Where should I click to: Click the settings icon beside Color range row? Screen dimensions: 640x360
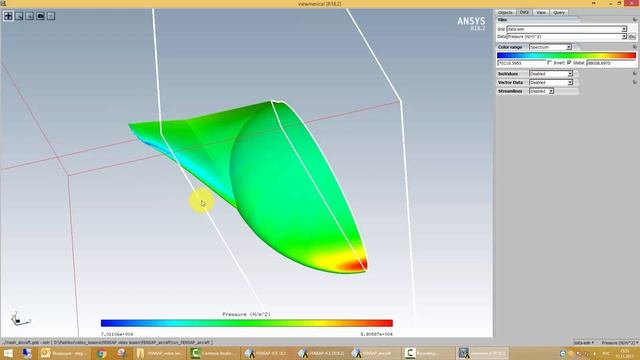pyautogui.click(x=634, y=47)
